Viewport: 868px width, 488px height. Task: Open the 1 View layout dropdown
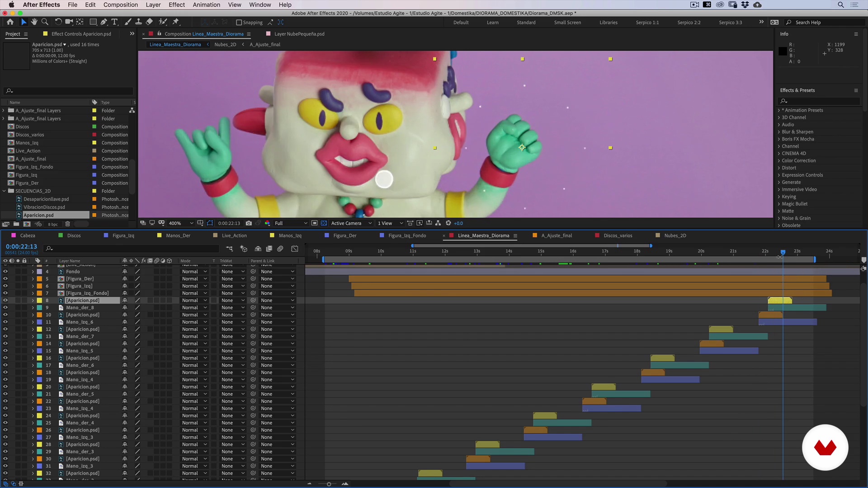391,223
